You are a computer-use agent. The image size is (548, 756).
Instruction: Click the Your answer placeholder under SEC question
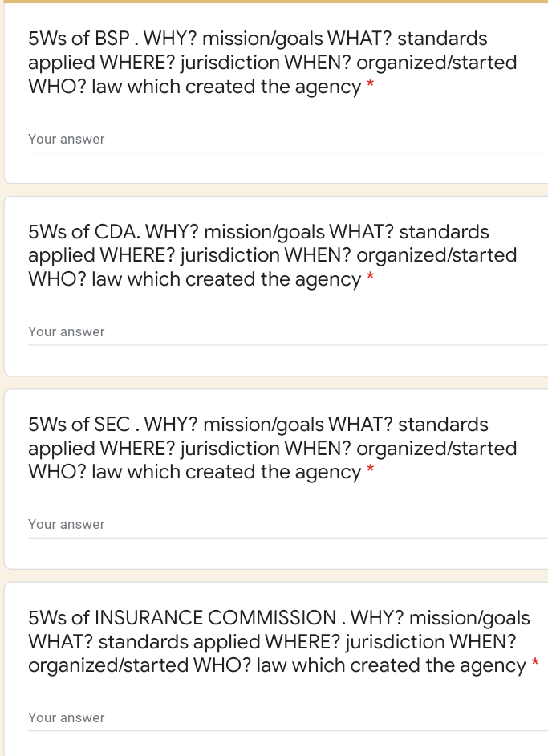click(x=66, y=524)
